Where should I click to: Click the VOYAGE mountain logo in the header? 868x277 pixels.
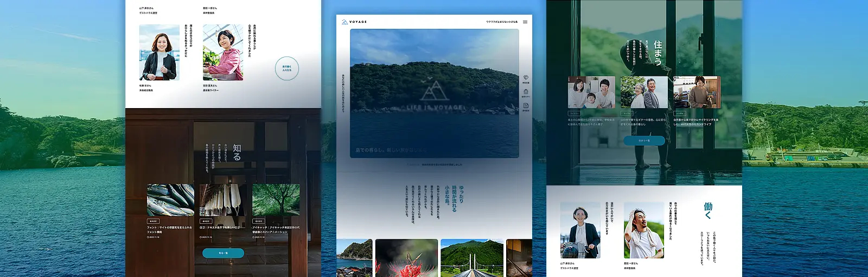(x=345, y=22)
